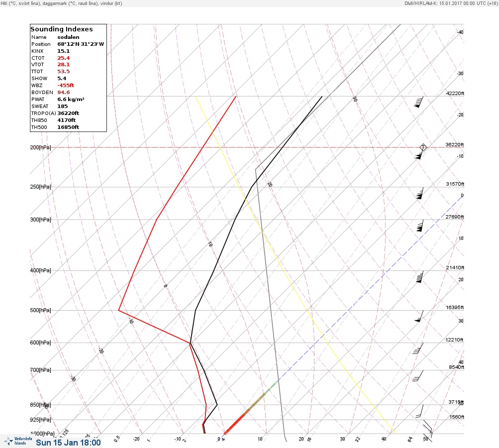Image resolution: width=499 pixels, height=448 pixels.
Task: Click the wind barb at 8540ft level
Action: click(x=418, y=376)
